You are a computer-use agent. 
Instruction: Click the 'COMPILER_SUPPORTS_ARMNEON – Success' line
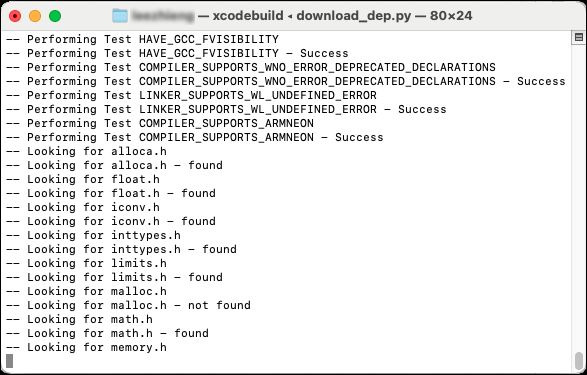pos(195,137)
